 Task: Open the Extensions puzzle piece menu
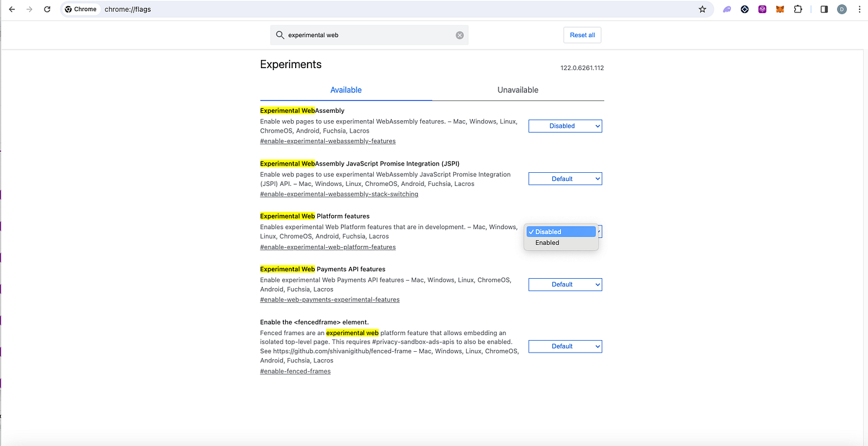point(798,9)
